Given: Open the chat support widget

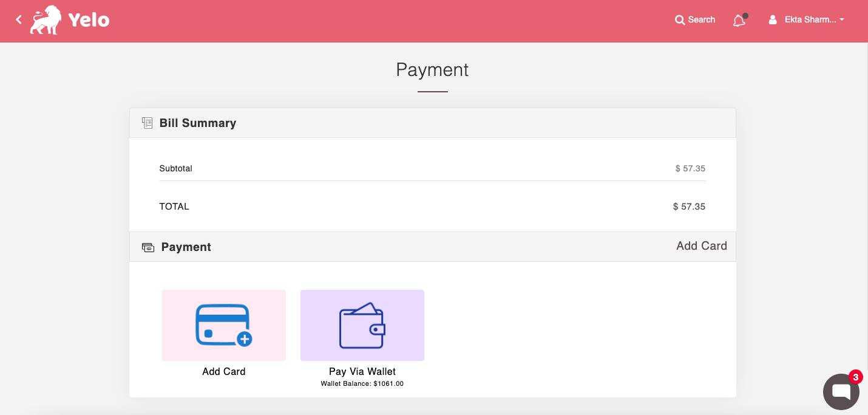Looking at the screenshot, I should point(841,392).
